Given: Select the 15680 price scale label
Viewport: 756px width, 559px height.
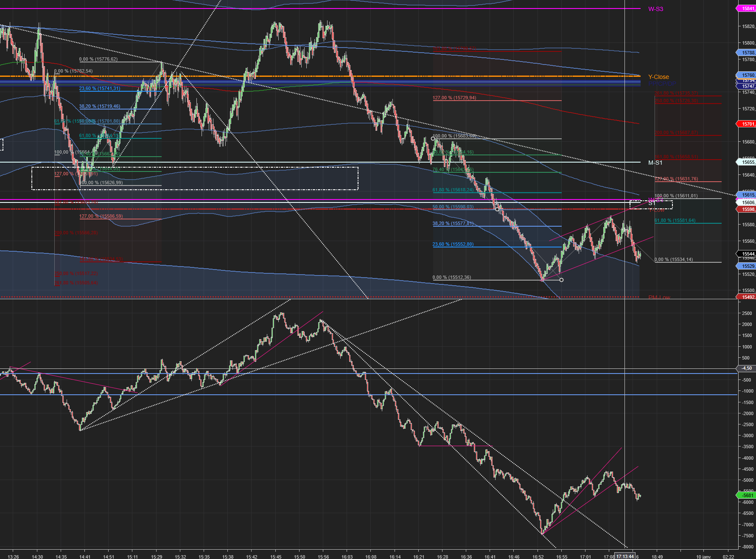Looking at the screenshot, I should point(748,142).
